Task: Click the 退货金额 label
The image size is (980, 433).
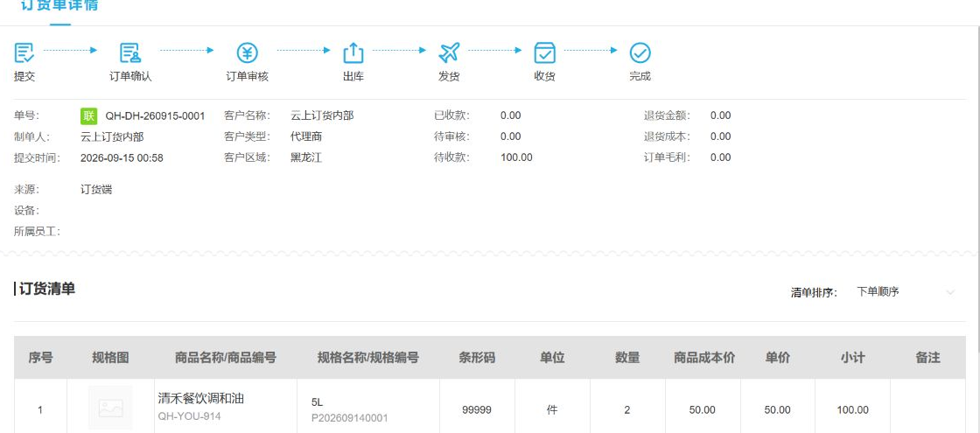Action: coord(667,115)
